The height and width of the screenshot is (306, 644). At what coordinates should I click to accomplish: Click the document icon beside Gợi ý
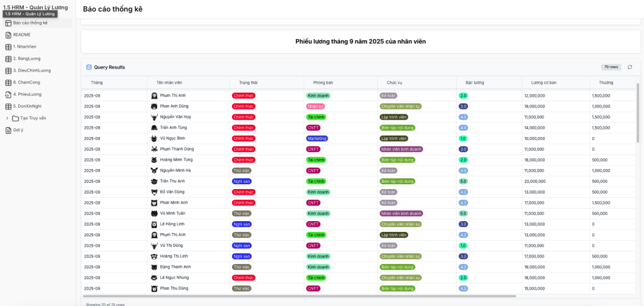click(x=8, y=130)
